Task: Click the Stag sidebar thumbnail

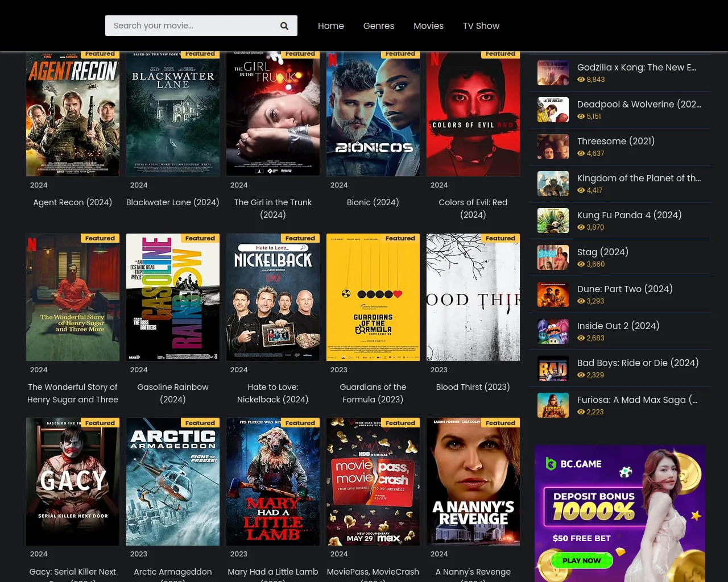Action: click(553, 257)
